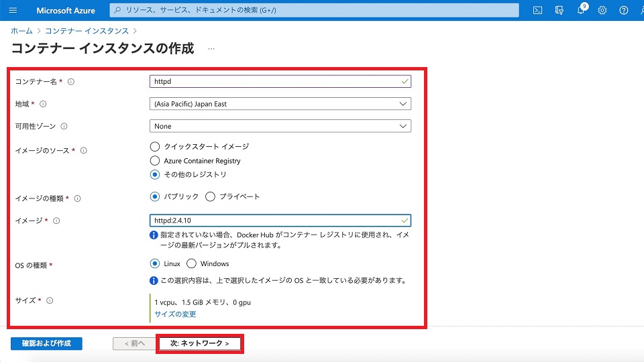The image size is (644, 362).
Task: Select Linux OS type
Action: pyautogui.click(x=155, y=263)
